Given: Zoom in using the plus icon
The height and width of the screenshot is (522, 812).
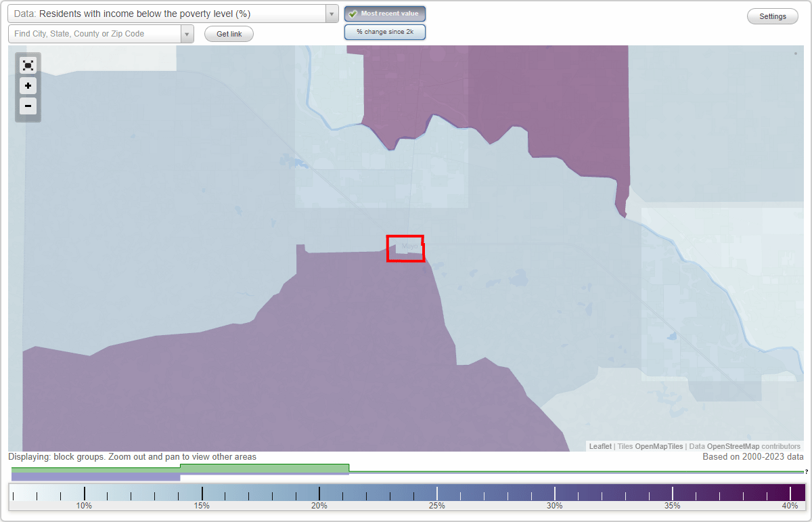Looking at the screenshot, I should point(28,85).
